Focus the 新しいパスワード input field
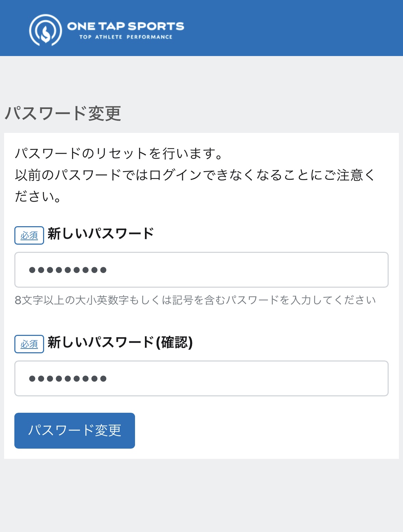Viewport: 403px width, 532px height. [x=201, y=270]
